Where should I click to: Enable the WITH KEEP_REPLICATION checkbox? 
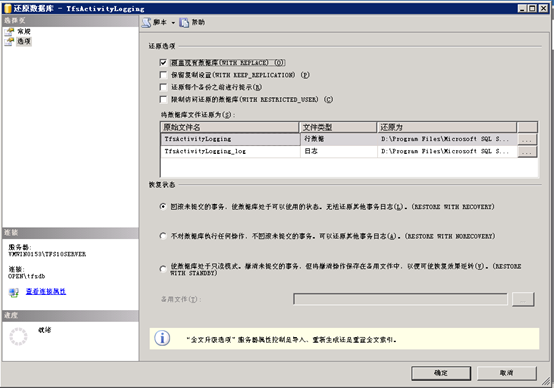(163, 75)
